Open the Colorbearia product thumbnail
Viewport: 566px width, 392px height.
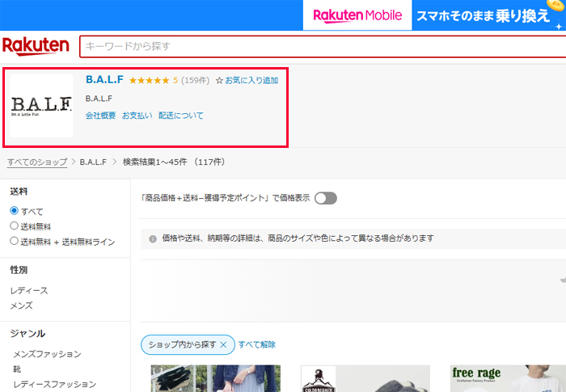pos(365,378)
